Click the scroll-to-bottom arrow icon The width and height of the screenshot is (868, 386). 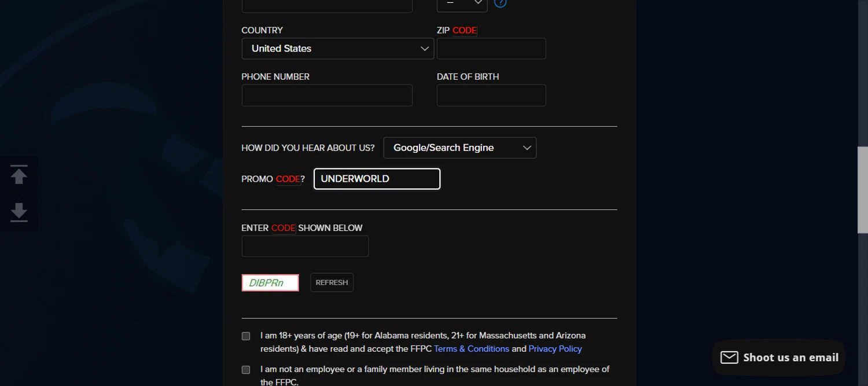coord(19,212)
